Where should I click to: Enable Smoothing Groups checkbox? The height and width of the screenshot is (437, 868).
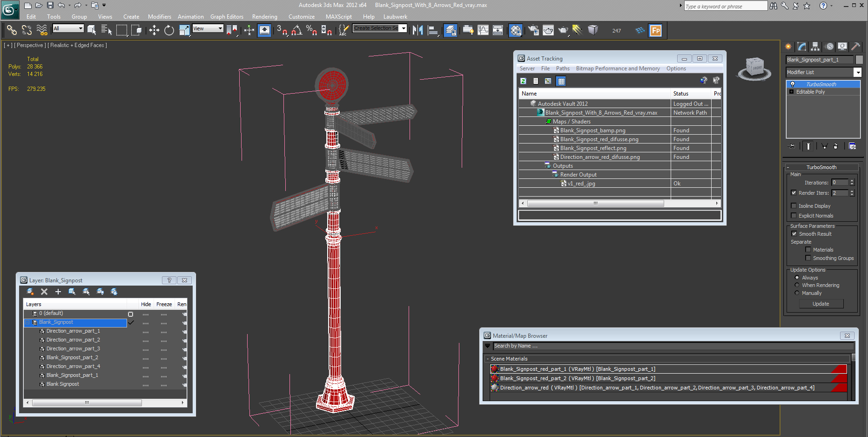[x=808, y=258]
